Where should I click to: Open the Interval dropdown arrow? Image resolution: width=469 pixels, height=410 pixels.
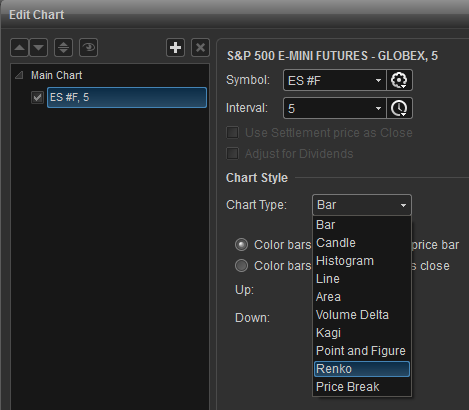(x=378, y=108)
